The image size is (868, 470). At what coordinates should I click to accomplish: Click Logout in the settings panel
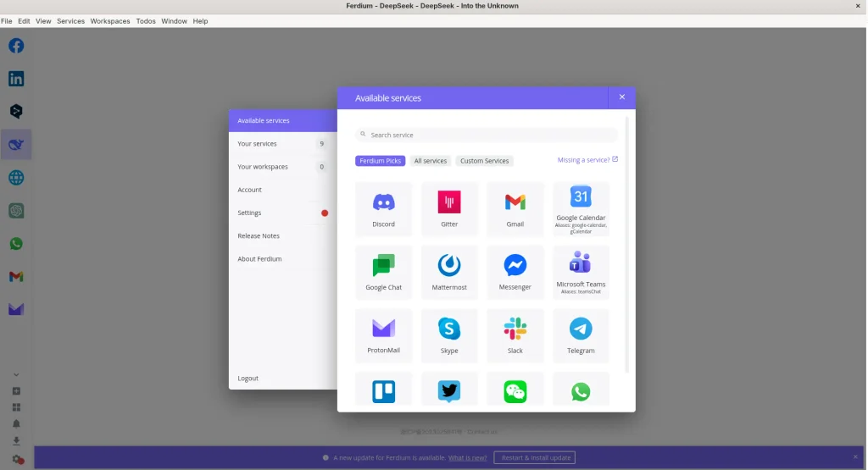point(248,379)
